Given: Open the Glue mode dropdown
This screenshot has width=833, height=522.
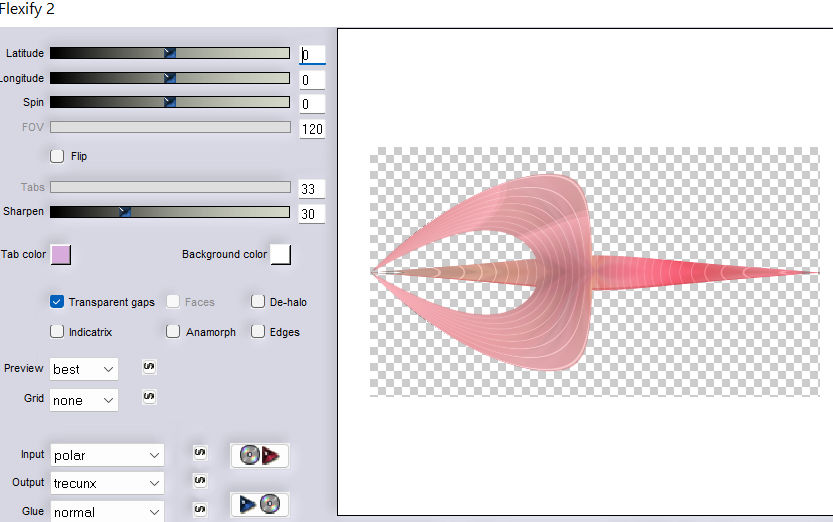Looking at the screenshot, I should click(107, 511).
